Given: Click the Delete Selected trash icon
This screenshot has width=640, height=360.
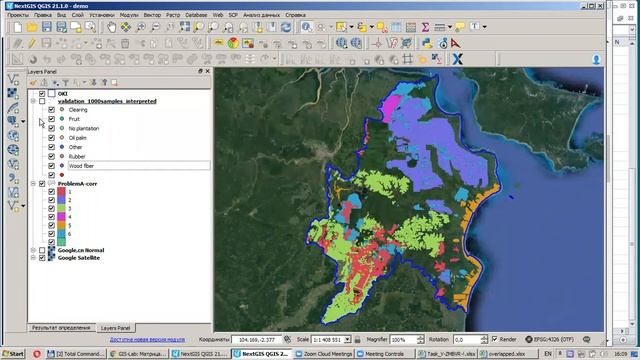Looking at the screenshot, I should click(x=125, y=43).
